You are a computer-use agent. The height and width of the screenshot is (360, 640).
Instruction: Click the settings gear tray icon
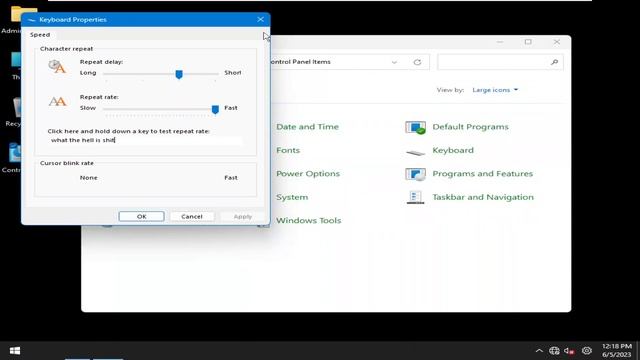[x=587, y=351]
